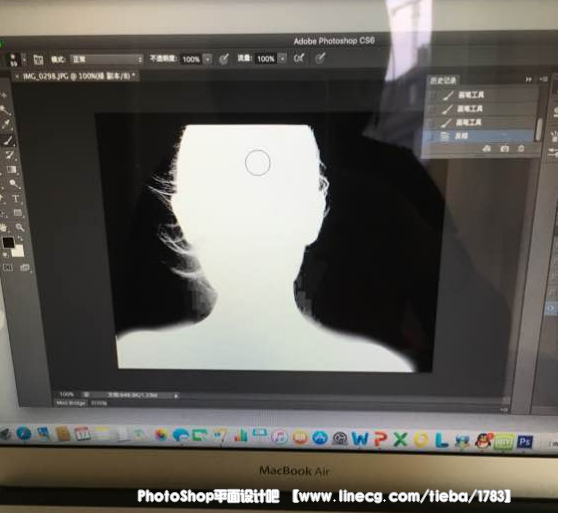Viewport: 561px width, 513px height.
Task: Open the blue W app in the Dock
Action: 360,438
